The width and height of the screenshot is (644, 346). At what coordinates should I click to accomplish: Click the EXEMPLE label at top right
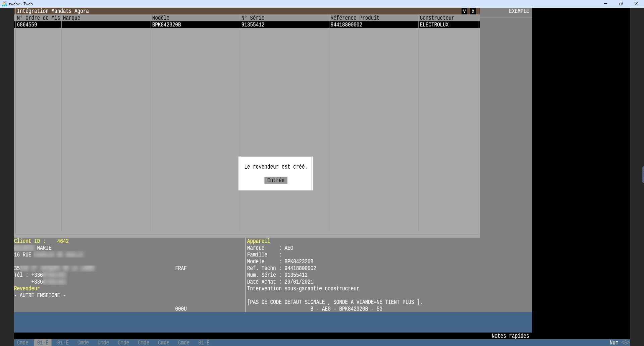point(519,11)
